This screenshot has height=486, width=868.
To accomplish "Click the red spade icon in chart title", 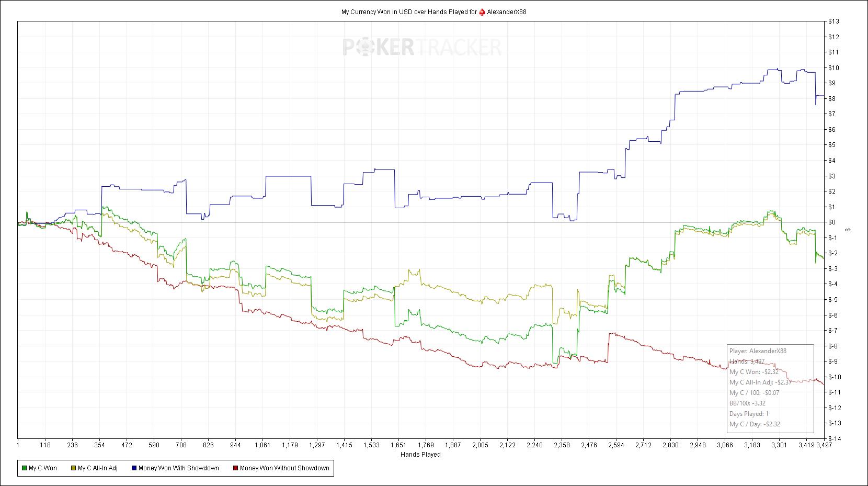I will pos(482,12).
